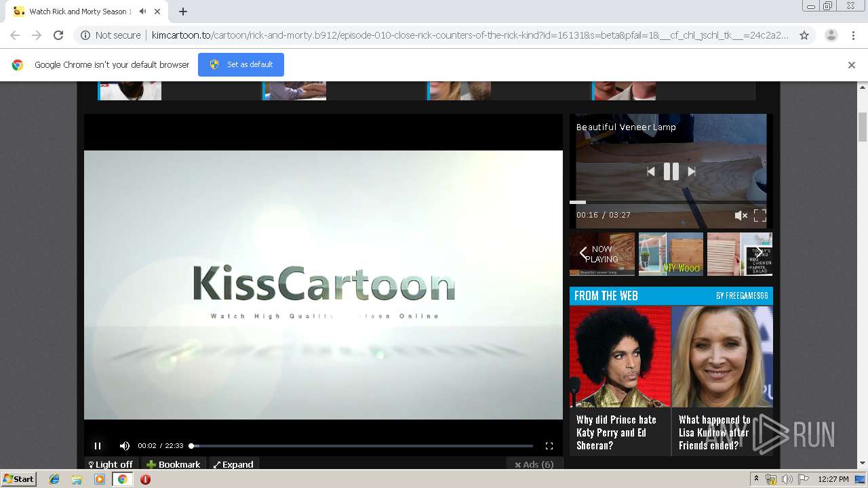
Task: Switch to Chrome in the taskbar
Action: [x=122, y=479]
